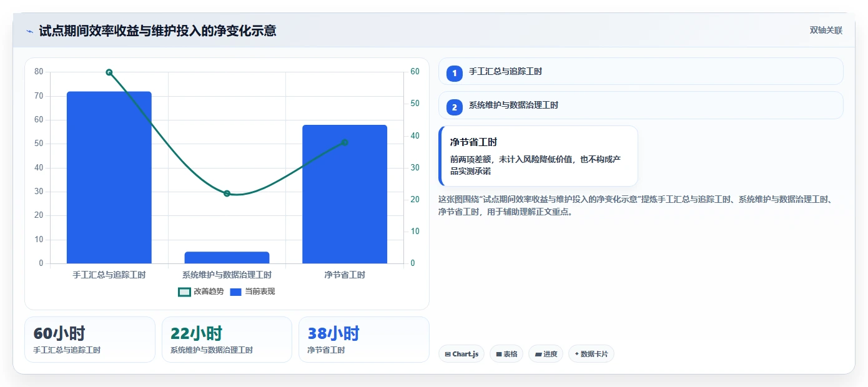Screen dimensions: 868x387
Task: Toggle the 改善趋势 legend entry
Action: pos(201,291)
